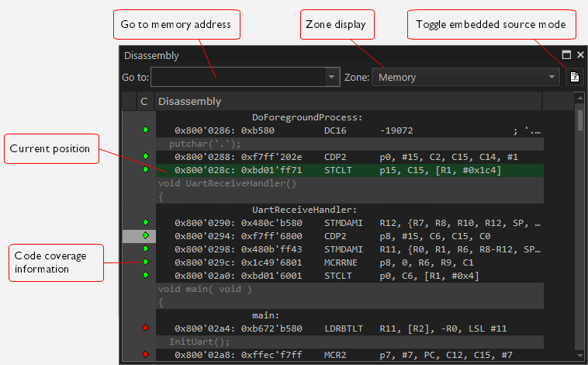The width and height of the screenshot is (588, 365).
Task: Select source line InitUart();
Action: point(350,342)
